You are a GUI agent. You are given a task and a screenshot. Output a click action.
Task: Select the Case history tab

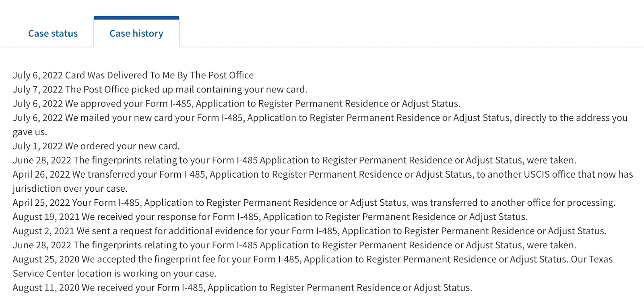click(136, 33)
